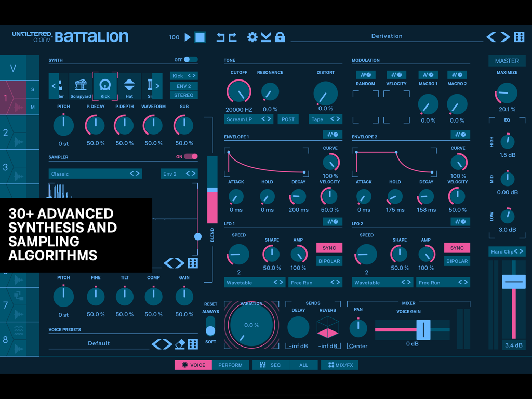Image resolution: width=532 pixels, height=399 pixels.
Task: Open the Free Run mode dropdown for LFO 1
Action: coord(315,282)
